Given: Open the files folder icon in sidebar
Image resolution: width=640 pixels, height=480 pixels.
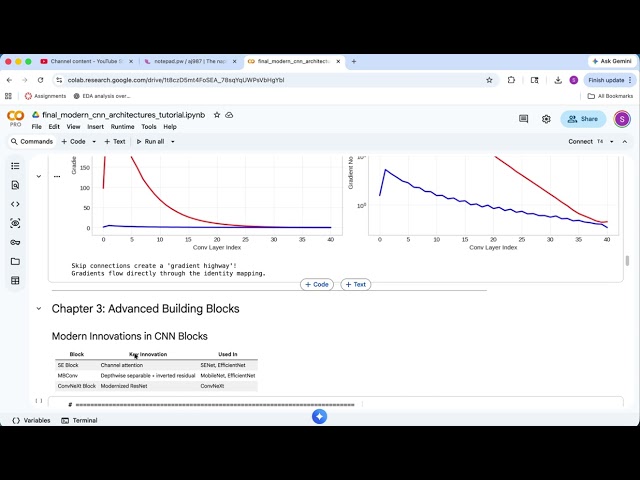Looking at the screenshot, I should [15, 261].
